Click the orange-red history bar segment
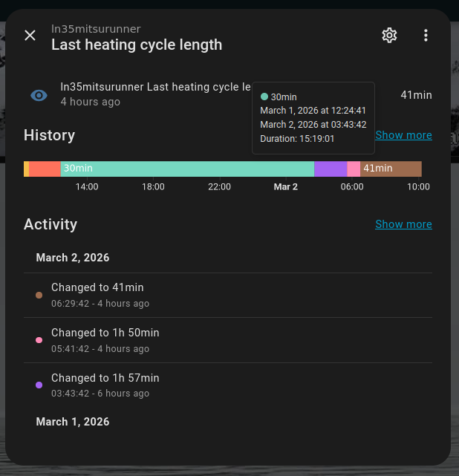 click(x=45, y=169)
